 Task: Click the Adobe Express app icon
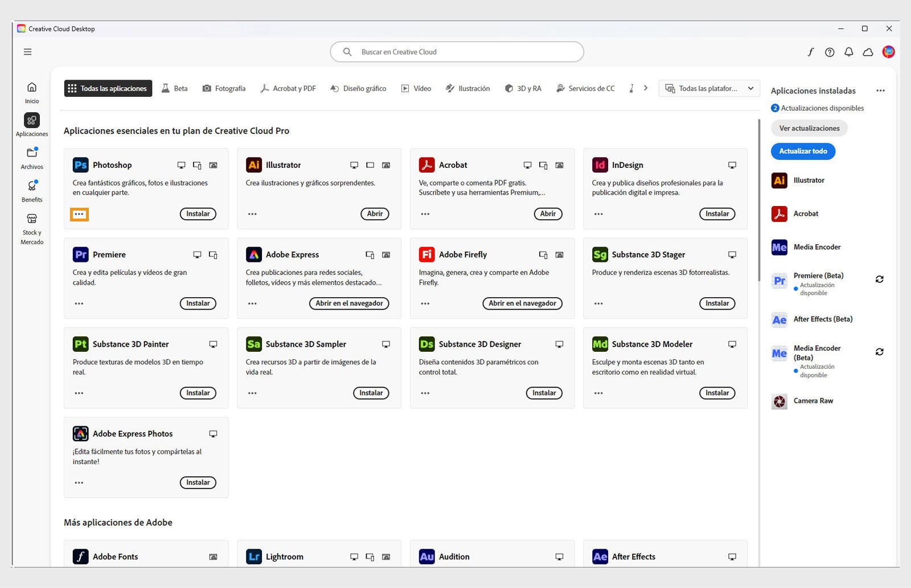click(253, 254)
